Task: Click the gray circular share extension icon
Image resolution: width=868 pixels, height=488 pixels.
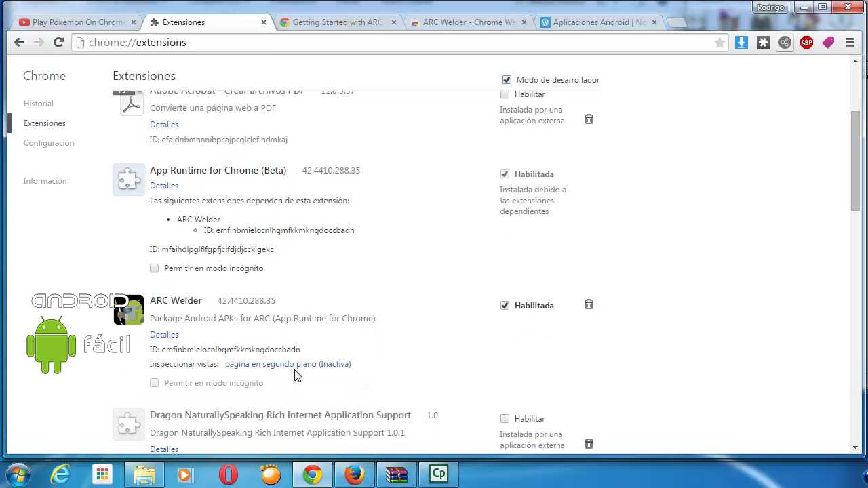Action: (x=785, y=43)
